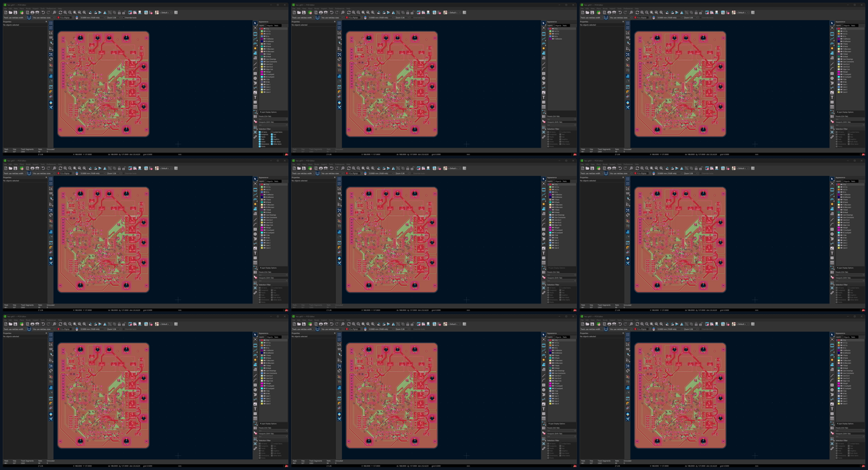Open Presets dropdown in top-left Appearance panel
Viewport: 868px width, 470px height.
click(273, 120)
